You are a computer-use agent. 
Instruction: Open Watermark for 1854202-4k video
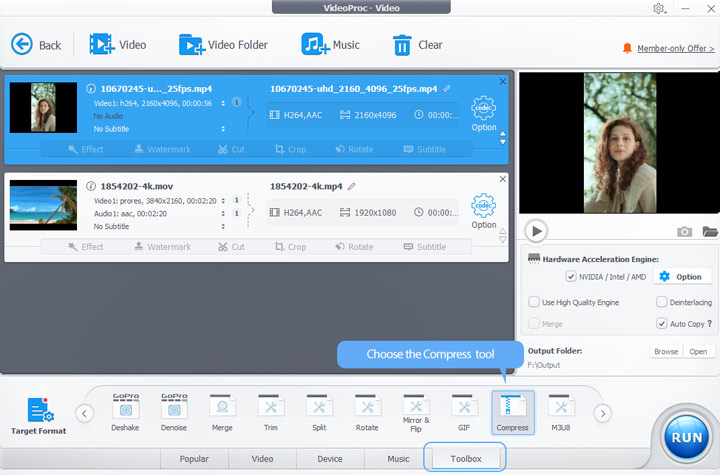[x=163, y=247]
